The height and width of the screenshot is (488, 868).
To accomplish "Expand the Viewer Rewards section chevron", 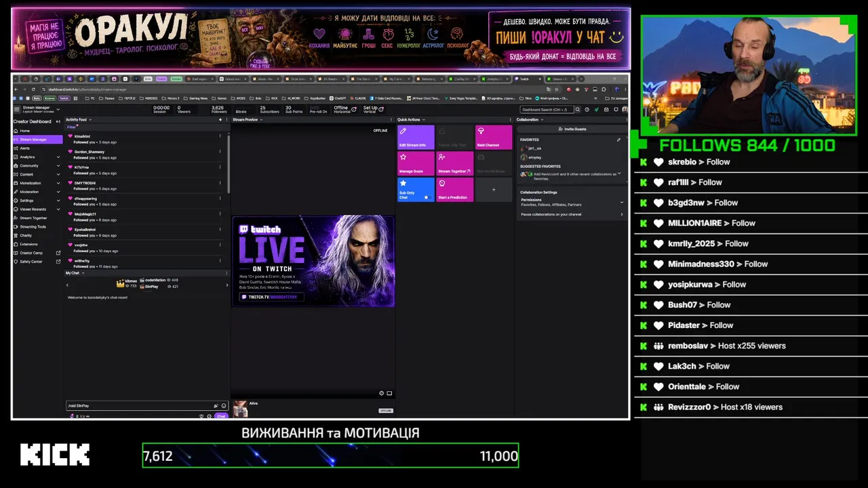I will (58, 209).
